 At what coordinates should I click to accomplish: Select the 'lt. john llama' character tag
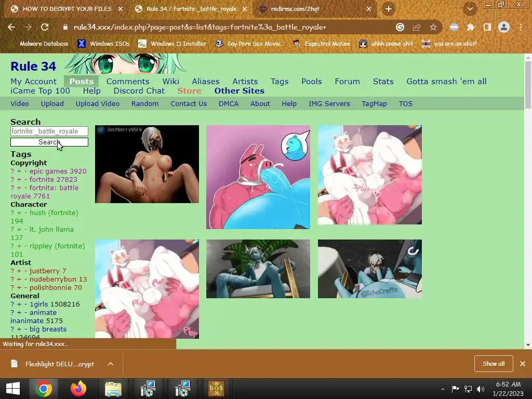tap(51, 229)
